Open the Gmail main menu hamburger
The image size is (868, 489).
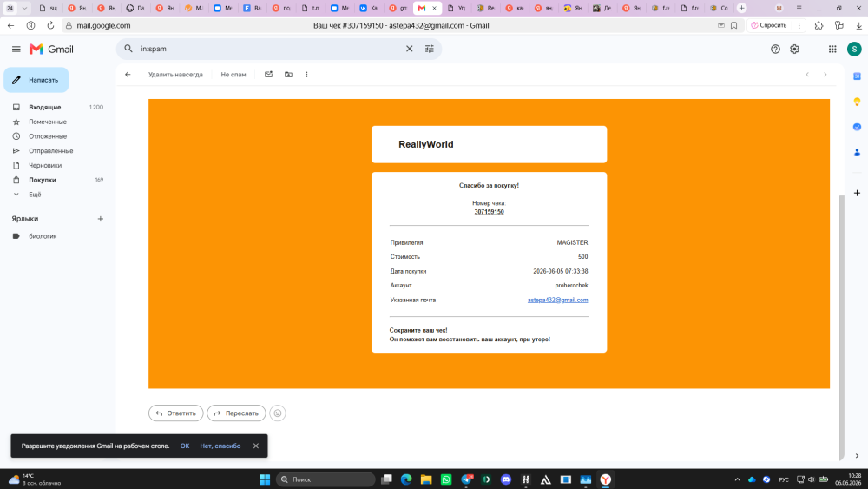point(16,49)
